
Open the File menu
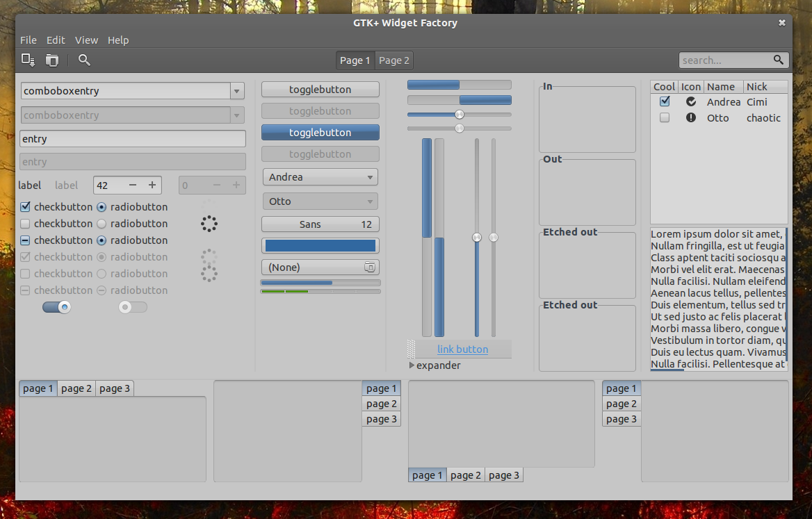[29, 40]
